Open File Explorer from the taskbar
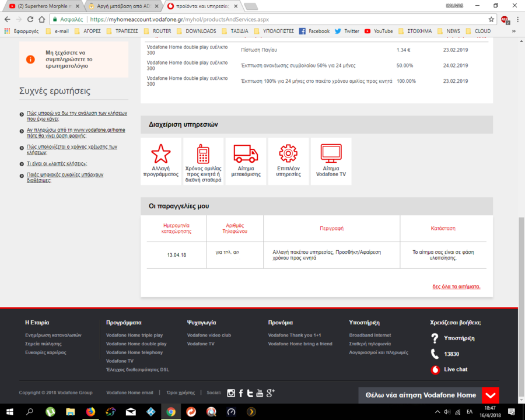The width and height of the screenshot is (525, 420). [71, 412]
